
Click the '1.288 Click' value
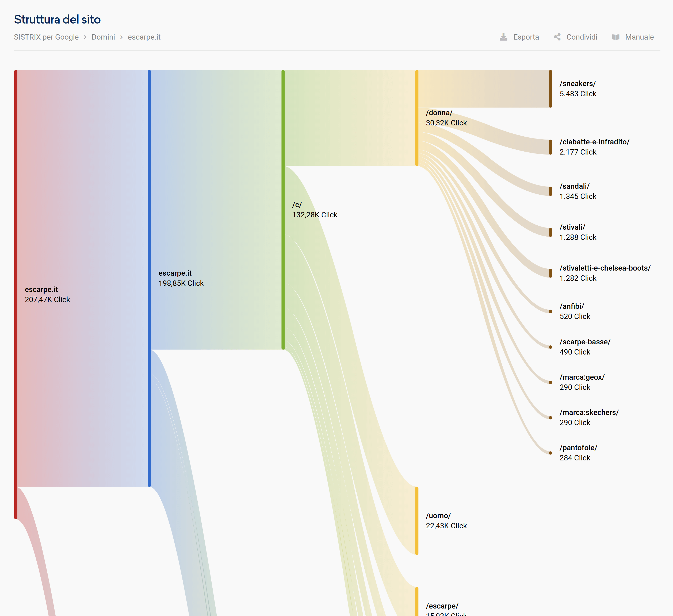[x=578, y=237]
